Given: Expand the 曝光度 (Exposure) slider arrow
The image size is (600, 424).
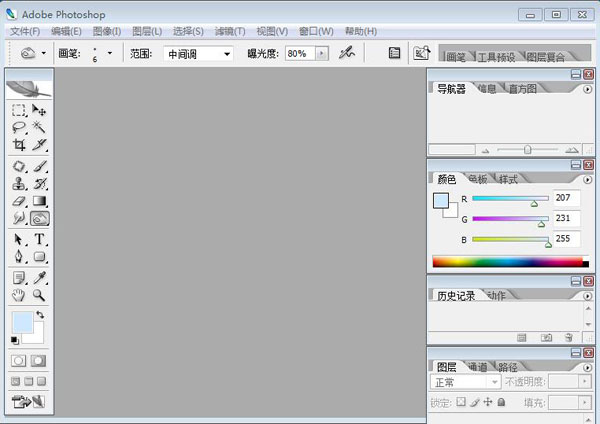Looking at the screenshot, I should 315,53.
